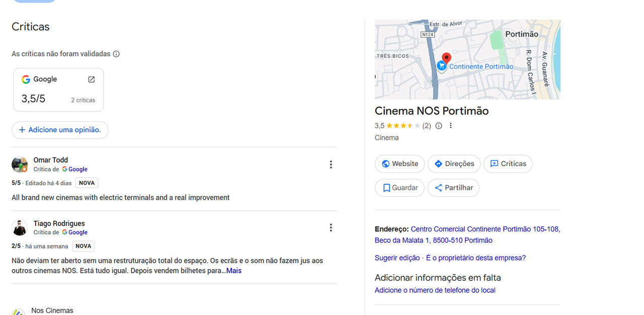Click the red map location pin
The height and width of the screenshot is (315, 644).
click(446, 59)
